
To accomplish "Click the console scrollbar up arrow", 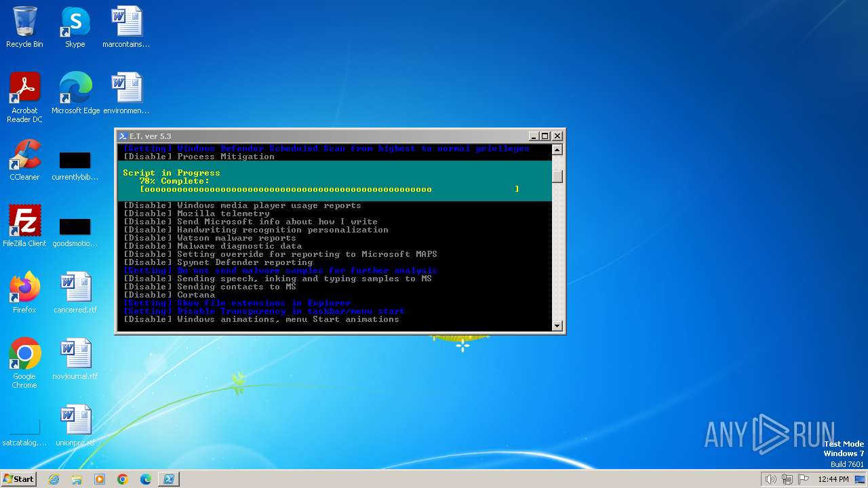I will pyautogui.click(x=557, y=150).
